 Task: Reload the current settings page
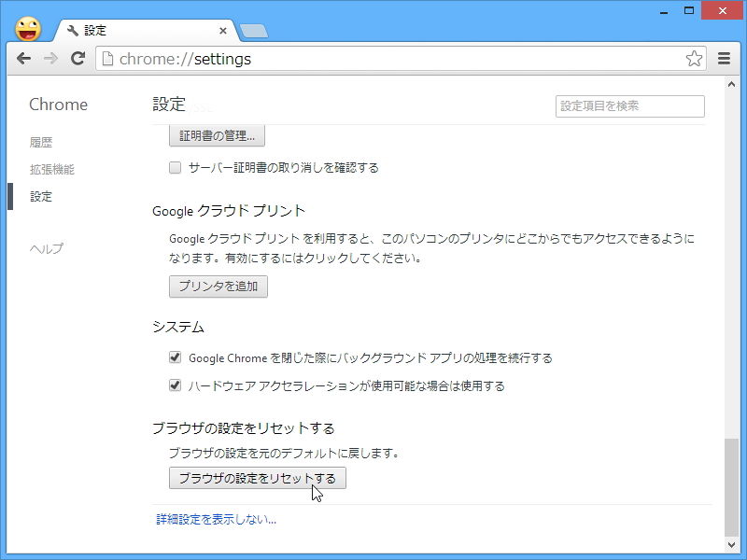click(78, 58)
